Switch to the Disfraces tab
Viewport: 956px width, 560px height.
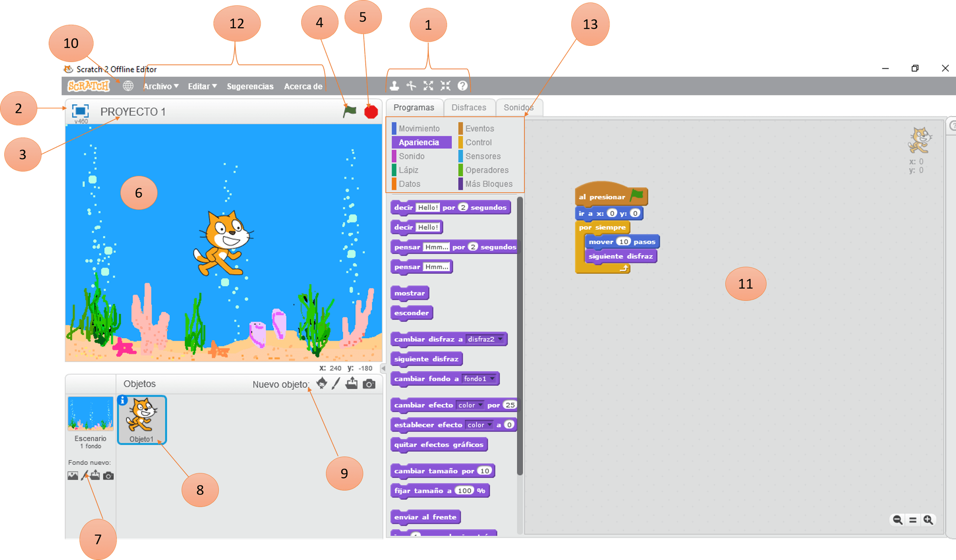468,108
